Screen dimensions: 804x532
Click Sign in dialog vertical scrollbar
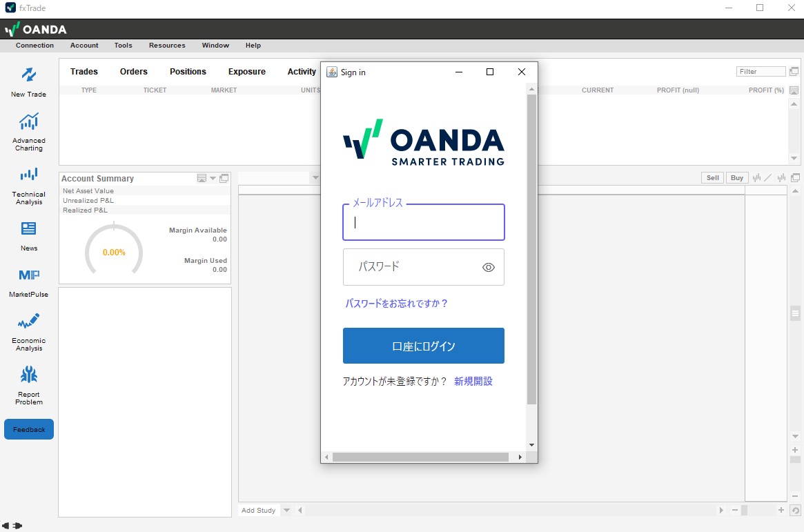click(x=531, y=249)
